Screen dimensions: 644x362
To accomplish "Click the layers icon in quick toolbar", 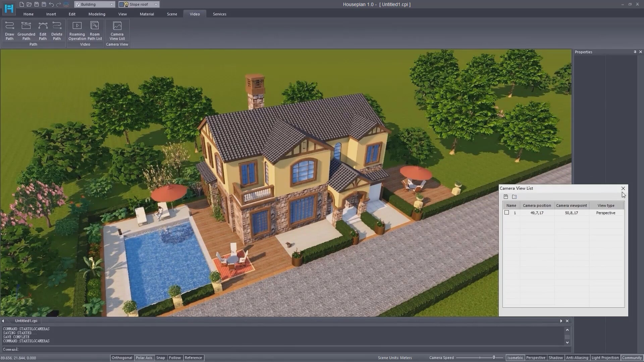I will [x=66, y=4].
